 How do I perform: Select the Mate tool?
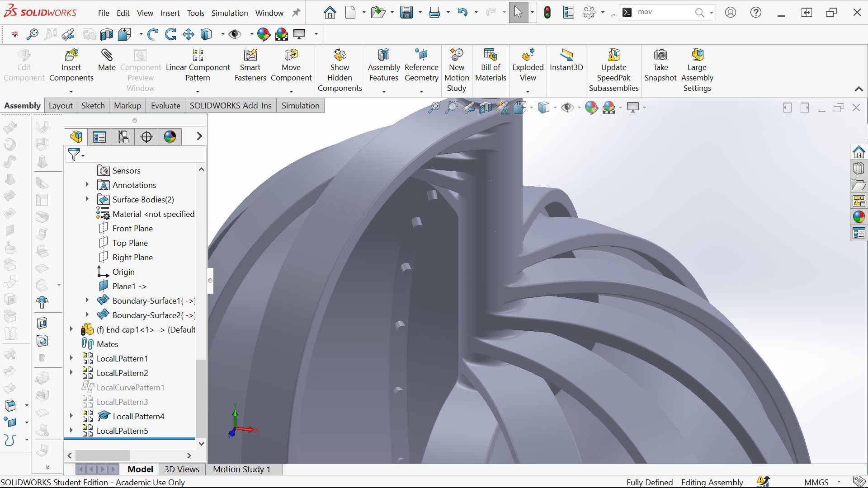(x=107, y=60)
